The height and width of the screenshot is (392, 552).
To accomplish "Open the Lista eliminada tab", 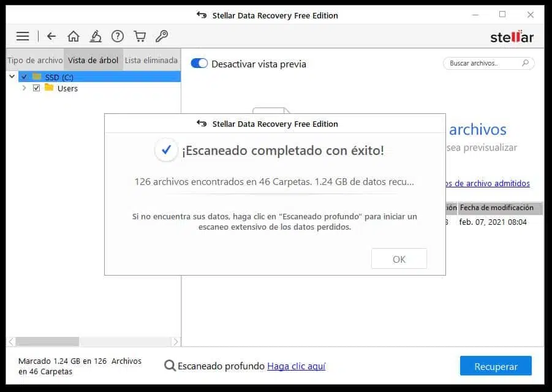I will coord(151,60).
